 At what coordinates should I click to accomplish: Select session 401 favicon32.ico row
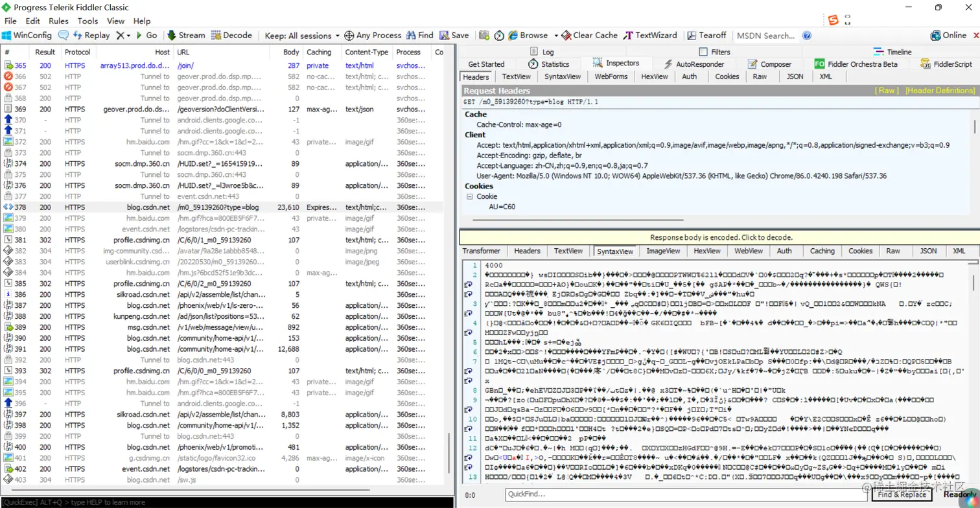[x=224, y=457]
